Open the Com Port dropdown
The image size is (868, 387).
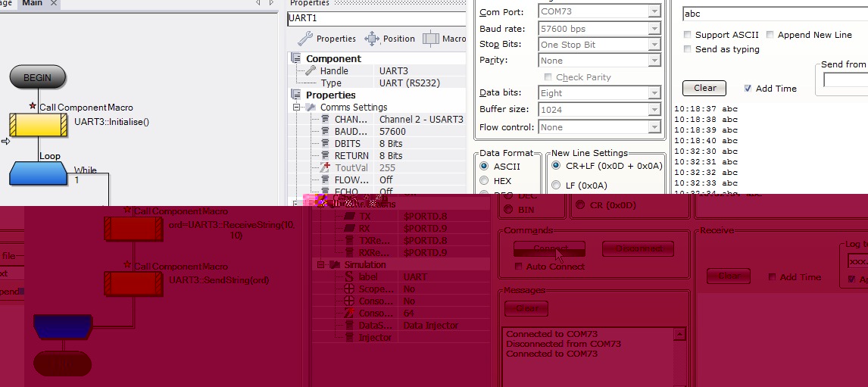pyautogui.click(x=655, y=11)
